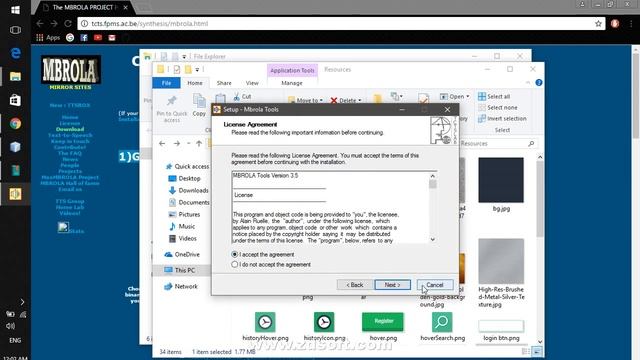Click Select all in the ribbon

[x=494, y=96]
